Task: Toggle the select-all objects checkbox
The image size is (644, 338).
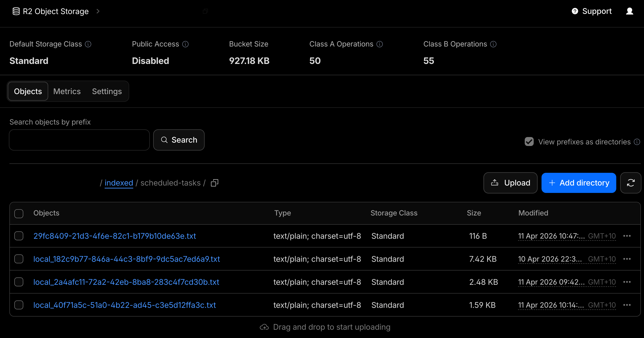Action: pyautogui.click(x=19, y=213)
